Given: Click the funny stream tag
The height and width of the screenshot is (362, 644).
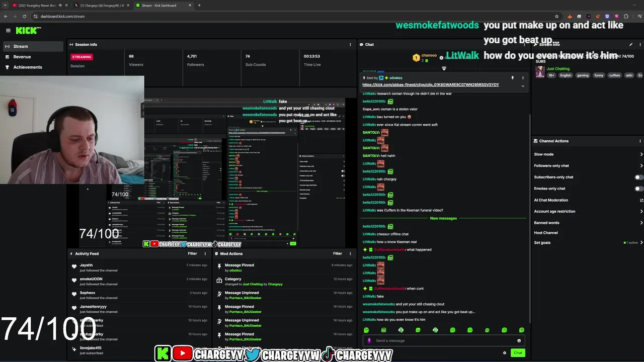Looking at the screenshot, I should (x=599, y=75).
